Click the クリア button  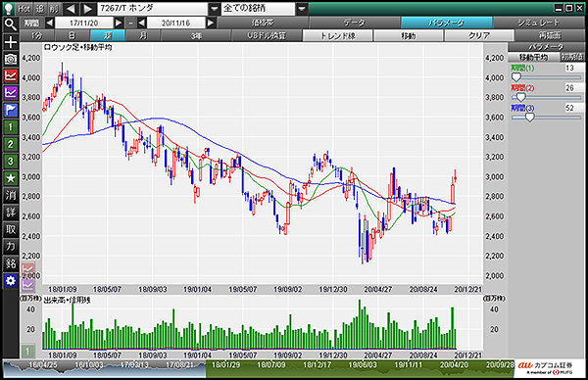(479, 36)
